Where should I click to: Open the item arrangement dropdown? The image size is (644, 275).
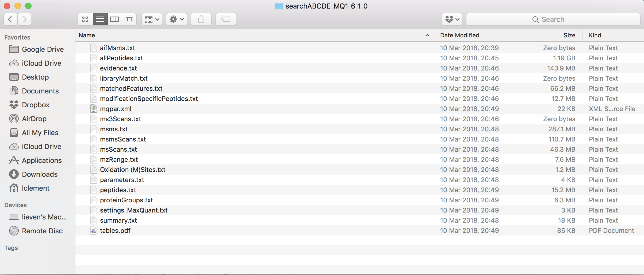pos(152,19)
